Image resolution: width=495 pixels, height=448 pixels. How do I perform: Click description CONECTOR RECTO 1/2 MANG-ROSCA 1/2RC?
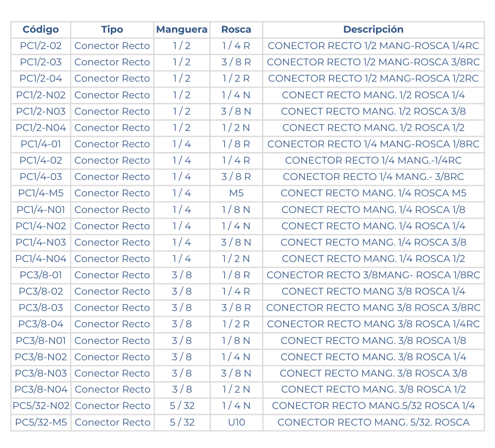tap(373, 79)
